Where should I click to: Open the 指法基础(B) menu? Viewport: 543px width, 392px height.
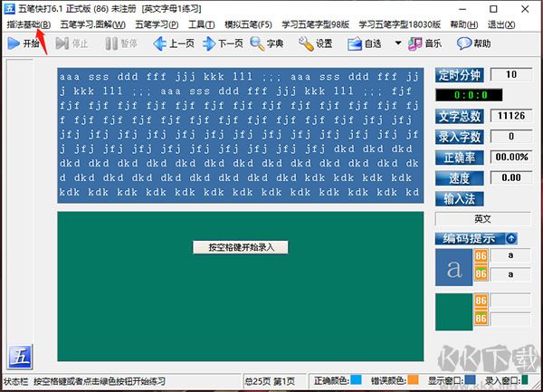[x=29, y=24]
